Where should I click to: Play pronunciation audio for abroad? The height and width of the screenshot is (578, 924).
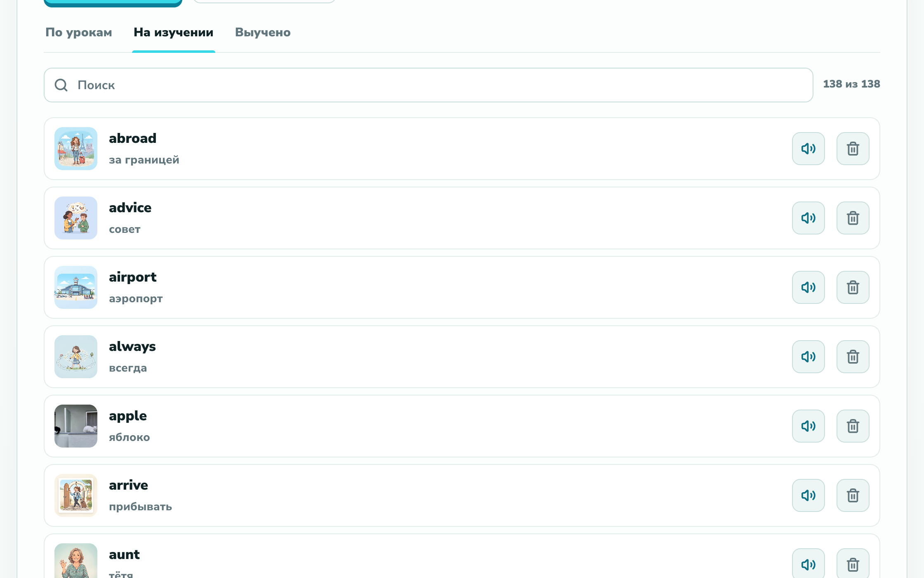point(808,149)
